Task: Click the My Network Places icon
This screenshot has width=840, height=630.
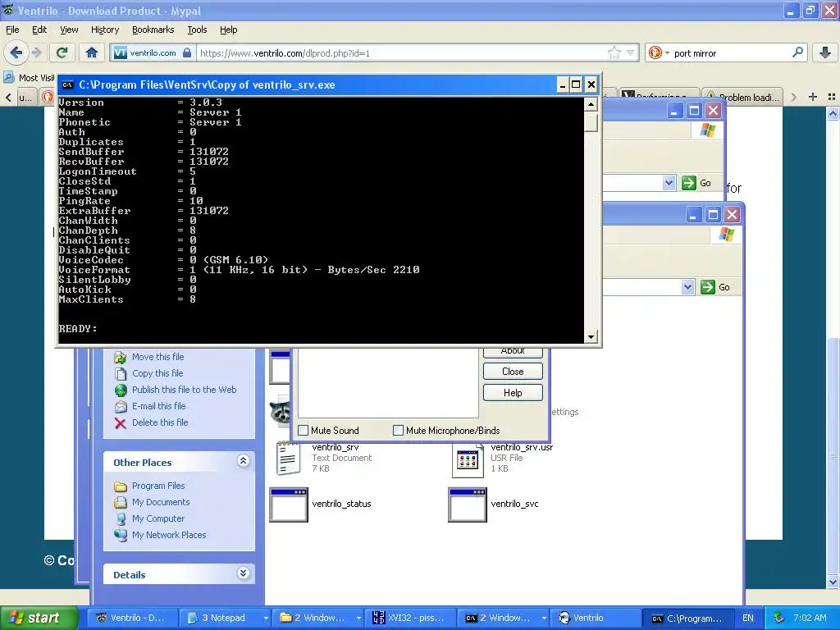Action: [x=121, y=535]
